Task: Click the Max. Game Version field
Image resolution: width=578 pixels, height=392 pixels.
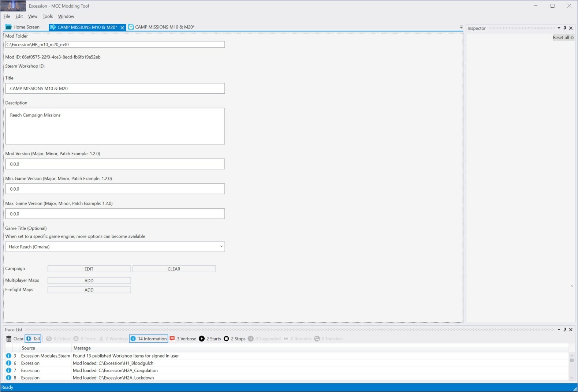Action: pyautogui.click(x=115, y=214)
